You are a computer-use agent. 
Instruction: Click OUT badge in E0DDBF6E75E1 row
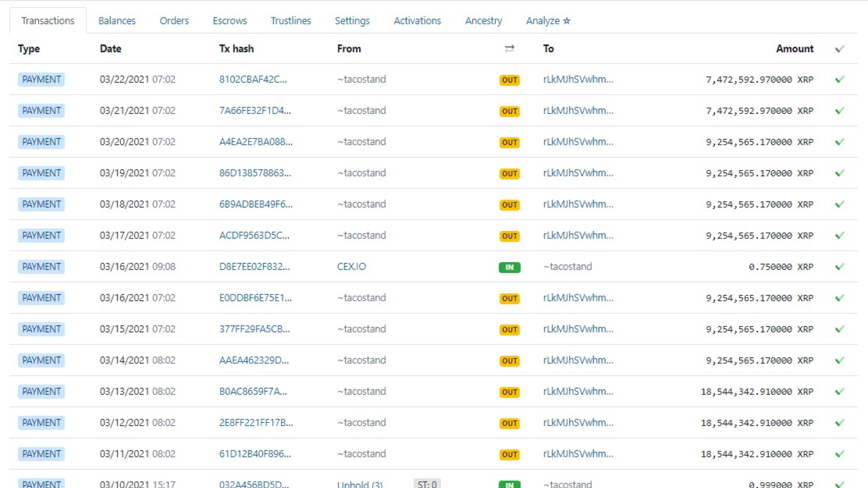[x=509, y=299]
